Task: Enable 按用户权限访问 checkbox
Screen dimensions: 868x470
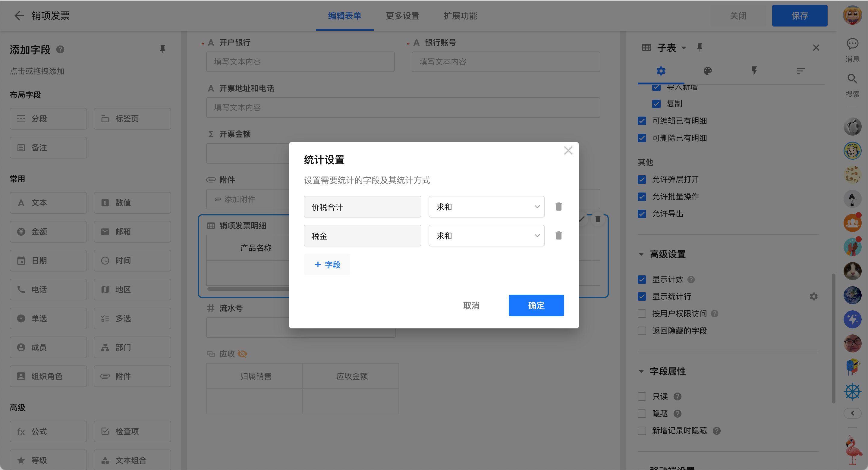Action: point(642,314)
